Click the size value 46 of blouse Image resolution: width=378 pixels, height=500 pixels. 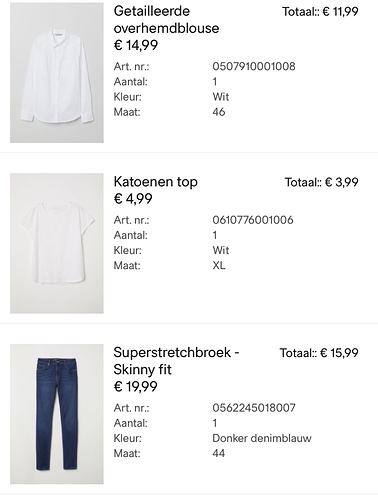tap(219, 112)
